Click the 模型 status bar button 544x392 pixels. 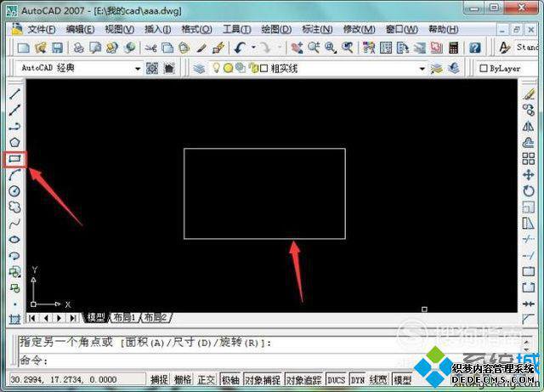[402, 379]
